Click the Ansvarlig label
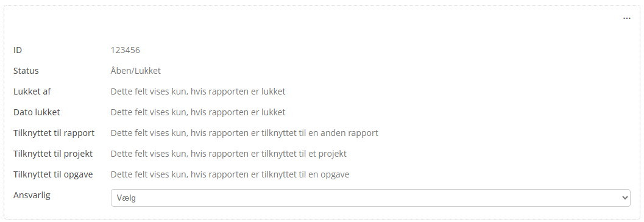644x222 pixels. (x=32, y=195)
